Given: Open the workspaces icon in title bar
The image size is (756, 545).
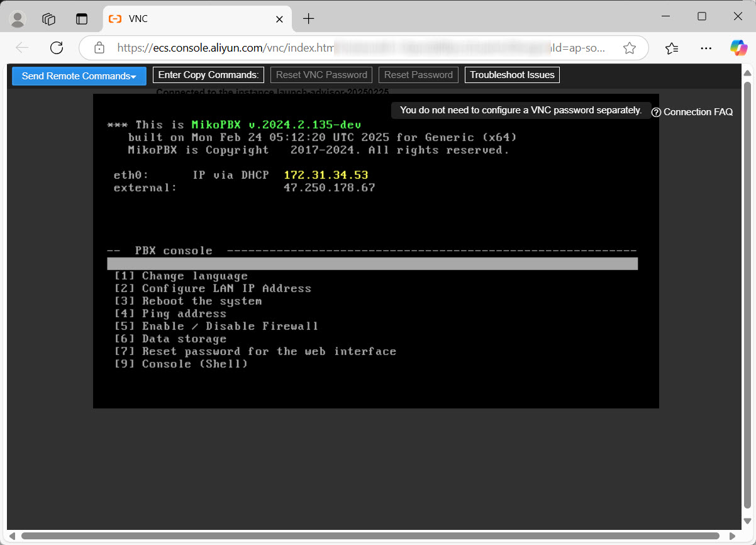Looking at the screenshot, I should pos(49,19).
